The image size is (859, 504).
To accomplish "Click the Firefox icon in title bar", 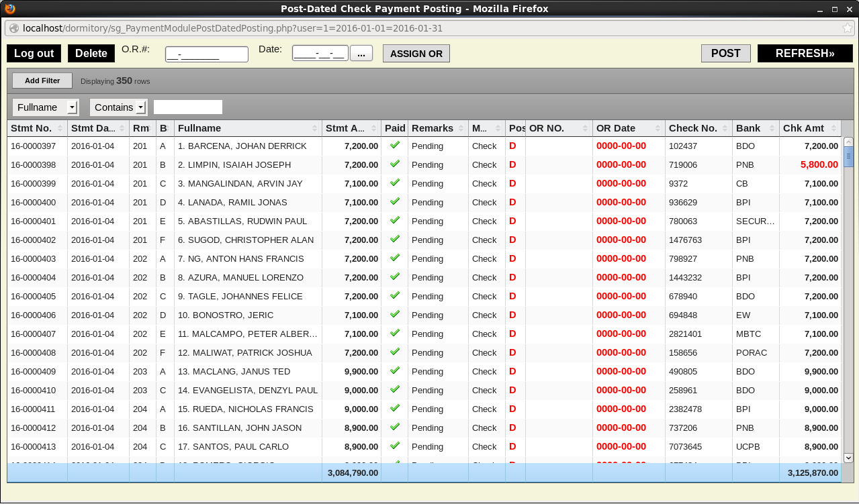I will coord(9,9).
